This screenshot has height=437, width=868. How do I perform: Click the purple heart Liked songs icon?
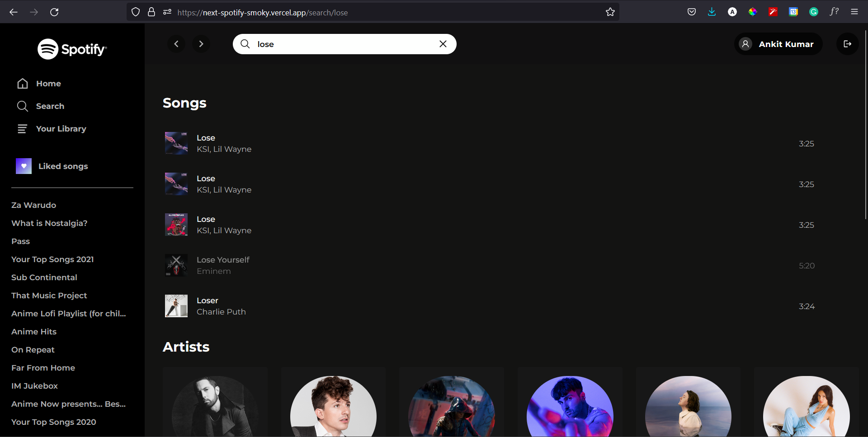click(24, 166)
